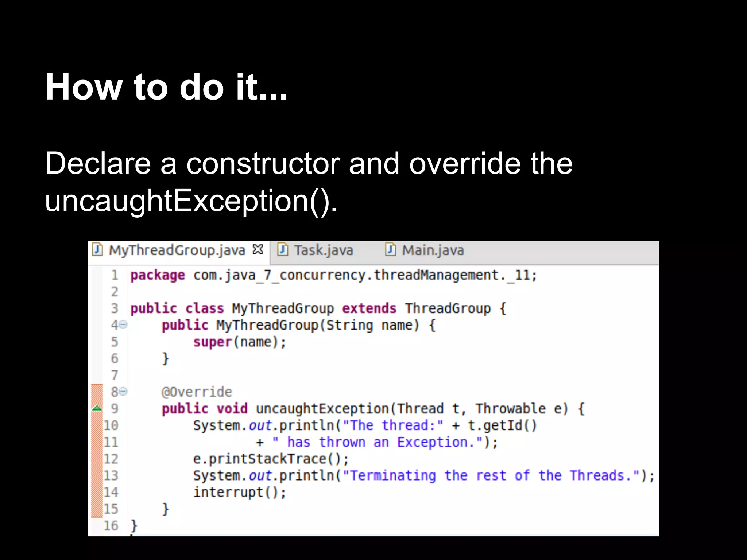Image resolution: width=747 pixels, height=560 pixels.
Task: Click the Java file icon on Task.java tab
Action: click(283, 250)
